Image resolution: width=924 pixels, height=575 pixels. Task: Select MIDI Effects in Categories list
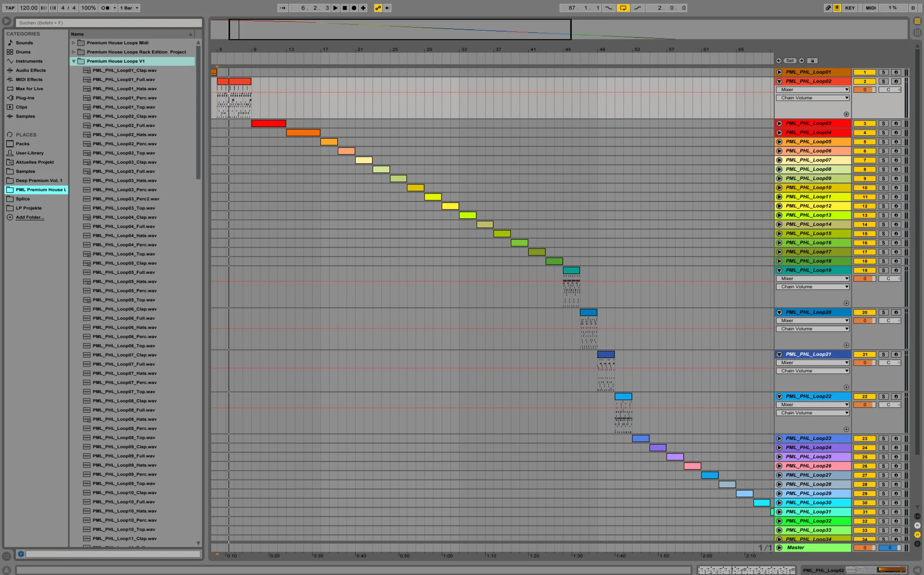pos(29,79)
